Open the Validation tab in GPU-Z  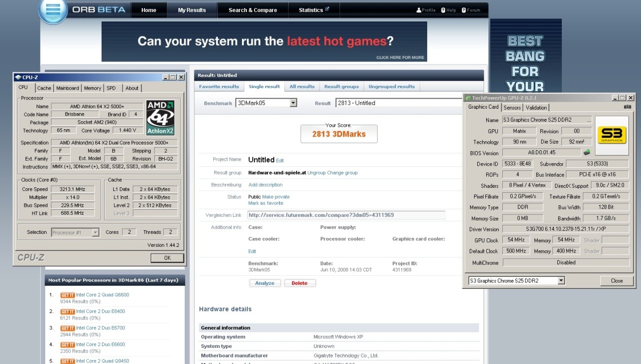point(536,108)
